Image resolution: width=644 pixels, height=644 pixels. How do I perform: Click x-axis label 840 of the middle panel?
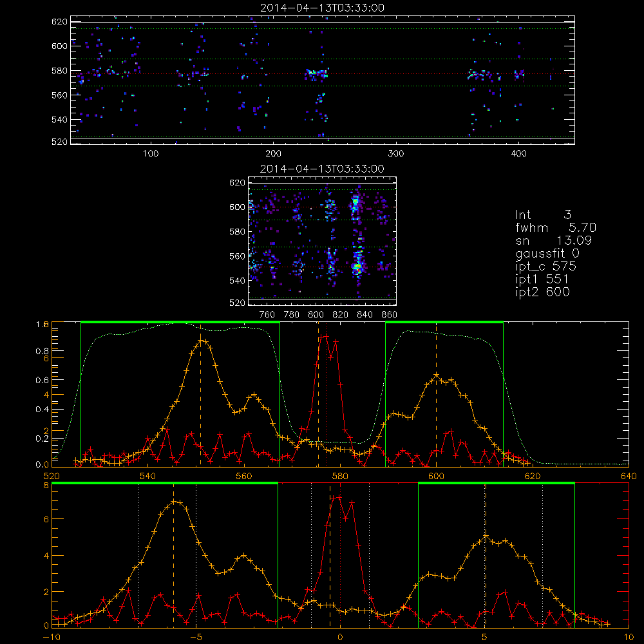[x=365, y=315]
